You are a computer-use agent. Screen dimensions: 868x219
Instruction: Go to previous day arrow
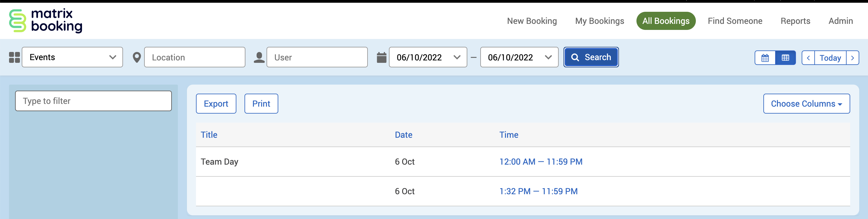tap(808, 58)
